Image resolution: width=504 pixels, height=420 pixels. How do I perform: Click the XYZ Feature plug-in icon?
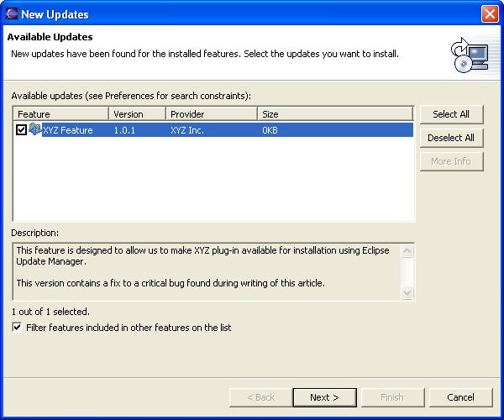pyautogui.click(x=34, y=129)
